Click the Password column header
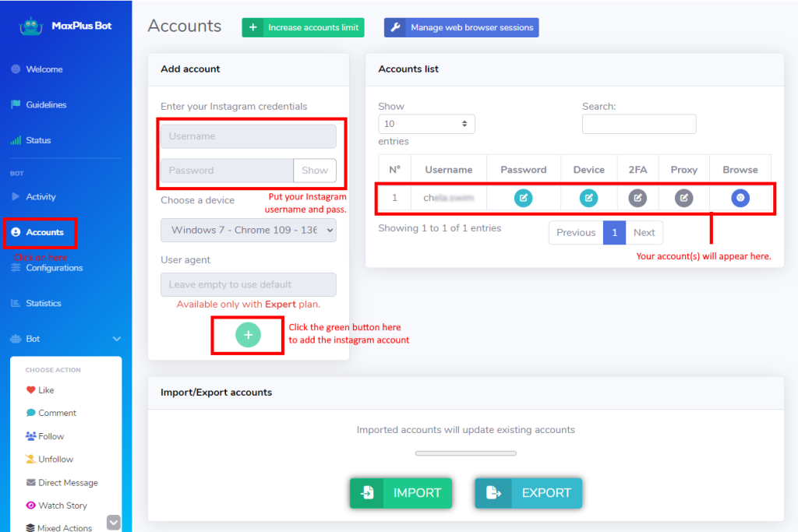Screen dimensions: 798x532 523,170
